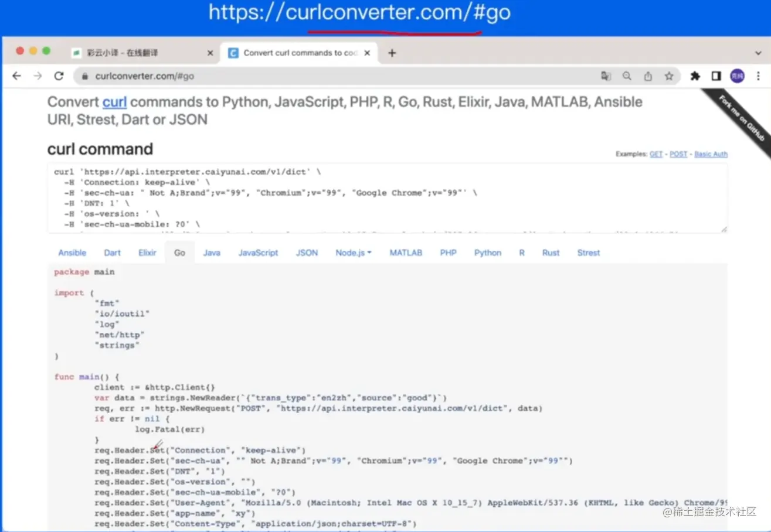771x532 pixels.
Task: Click the "func main() {" line
Action: pyautogui.click(x=87, y=377)
